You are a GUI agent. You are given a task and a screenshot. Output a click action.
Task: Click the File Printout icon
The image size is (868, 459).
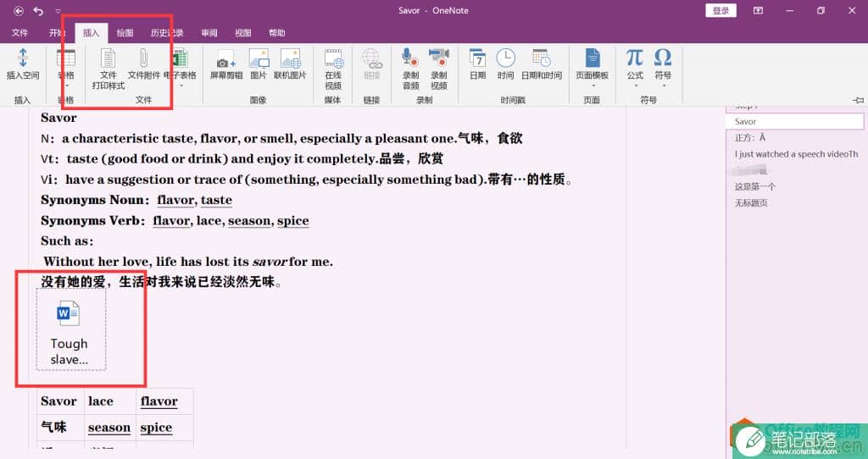tap(108, 58)
